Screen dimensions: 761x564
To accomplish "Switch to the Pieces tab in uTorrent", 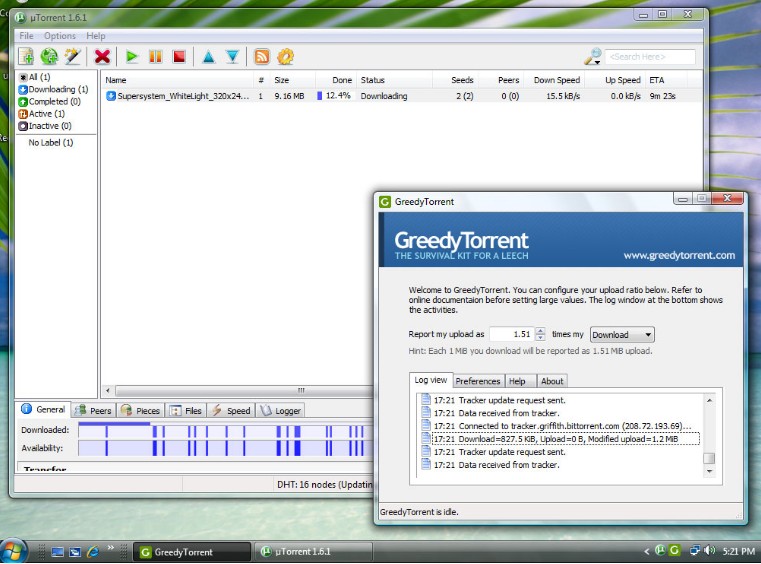I will coord(141,411).
